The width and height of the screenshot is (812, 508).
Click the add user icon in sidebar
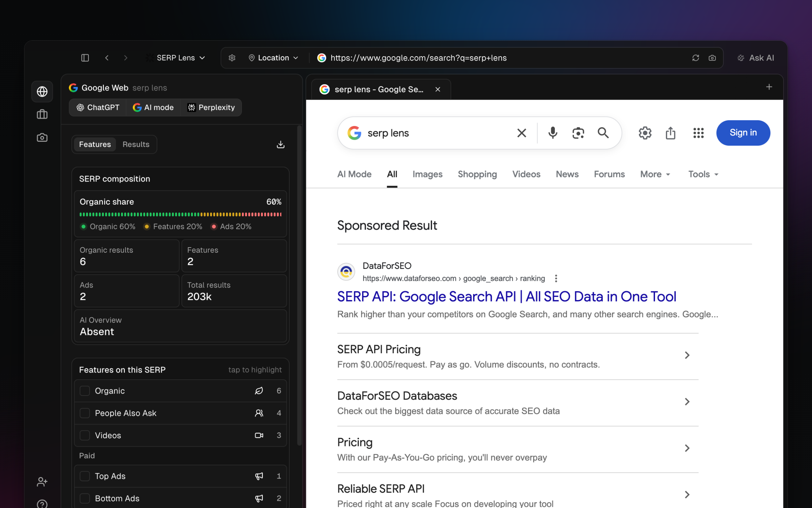(x=42, y=482)
